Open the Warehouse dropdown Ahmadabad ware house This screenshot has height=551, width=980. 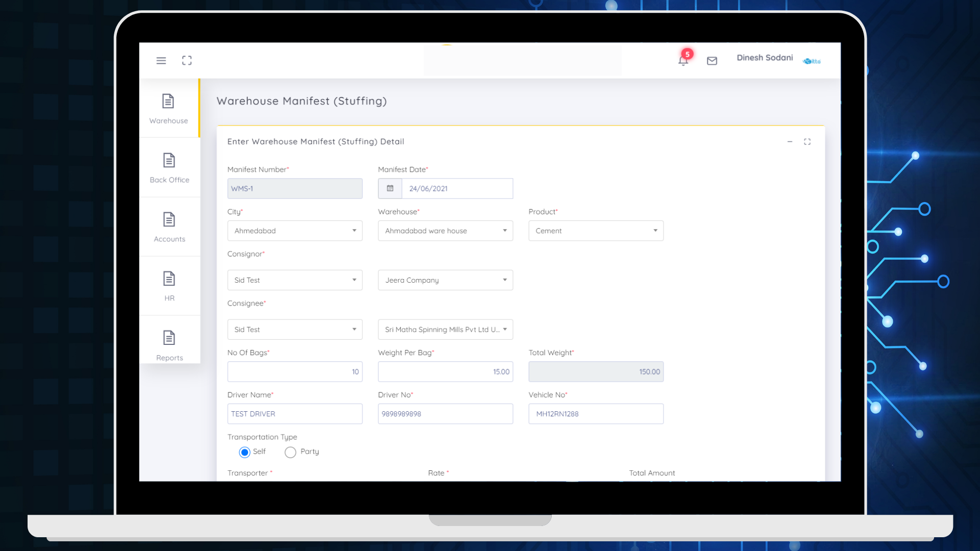pyautogui.click(x=446, y=231)
